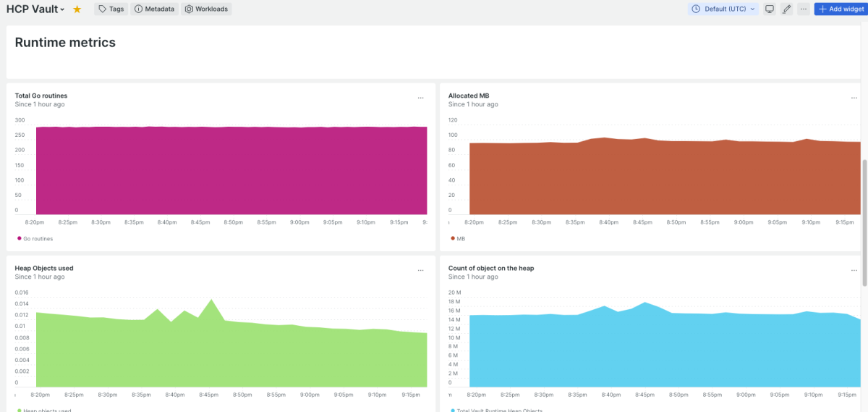
Task: Click the Add widget button
Action: coord(840,9)
